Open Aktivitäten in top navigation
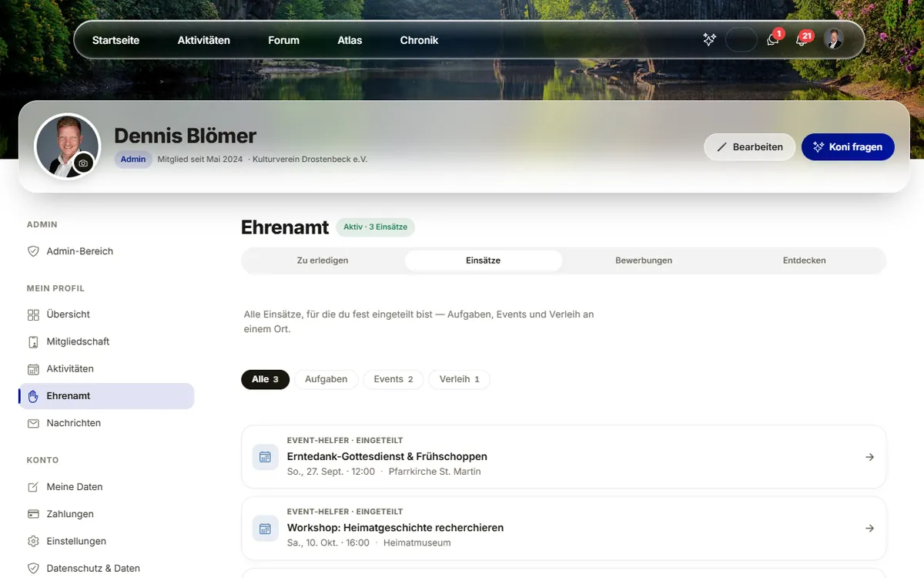 coord(203,40)
